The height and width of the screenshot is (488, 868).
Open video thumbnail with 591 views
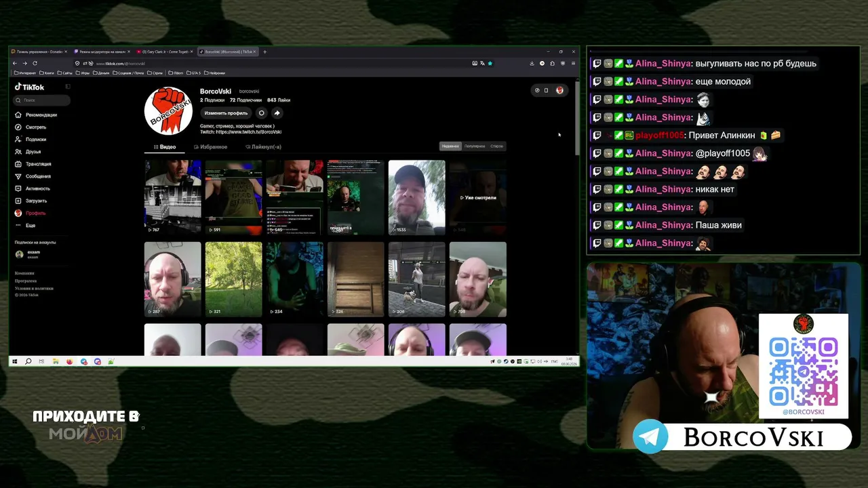[x=234, y=197]
